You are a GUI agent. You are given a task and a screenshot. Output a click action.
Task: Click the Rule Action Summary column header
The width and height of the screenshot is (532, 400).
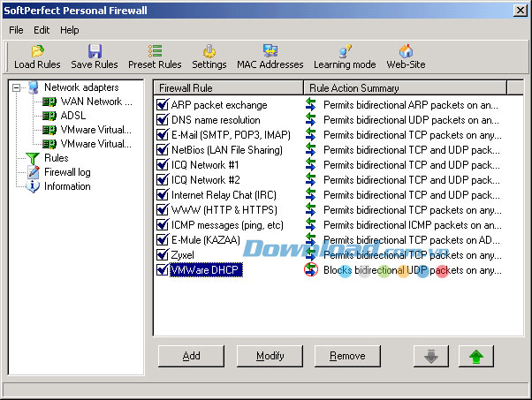coord(405,88)
